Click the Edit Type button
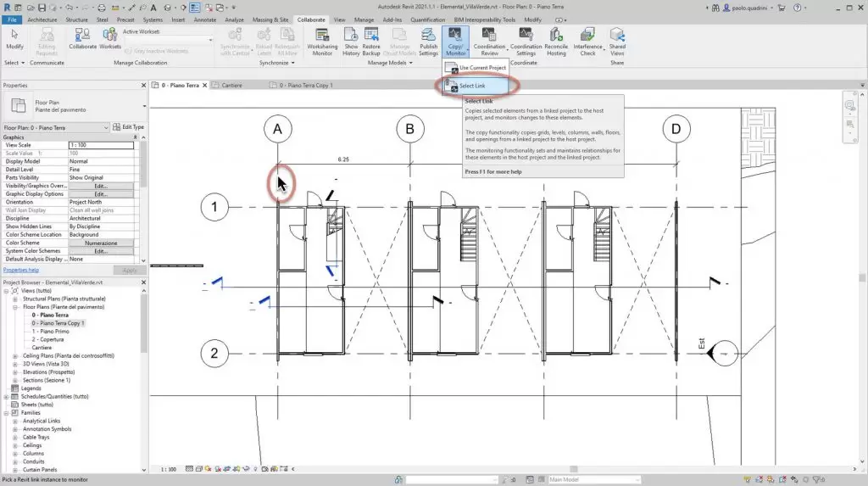 coord(128,127)
